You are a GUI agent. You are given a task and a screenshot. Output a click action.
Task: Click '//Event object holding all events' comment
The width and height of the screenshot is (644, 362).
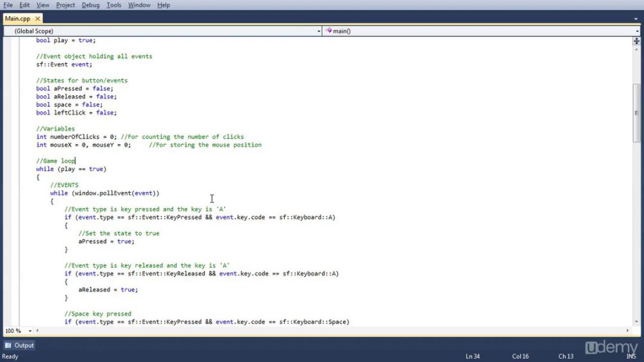pyautogui.click(x=94, y=56)
